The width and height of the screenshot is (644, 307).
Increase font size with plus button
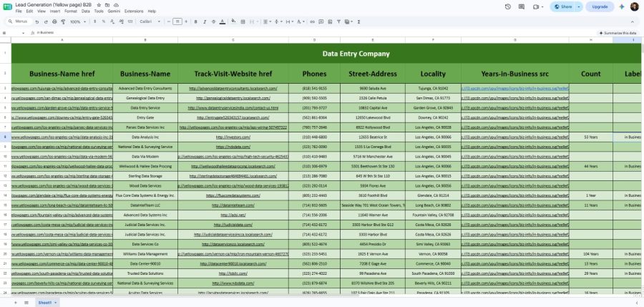coord(186,21)
